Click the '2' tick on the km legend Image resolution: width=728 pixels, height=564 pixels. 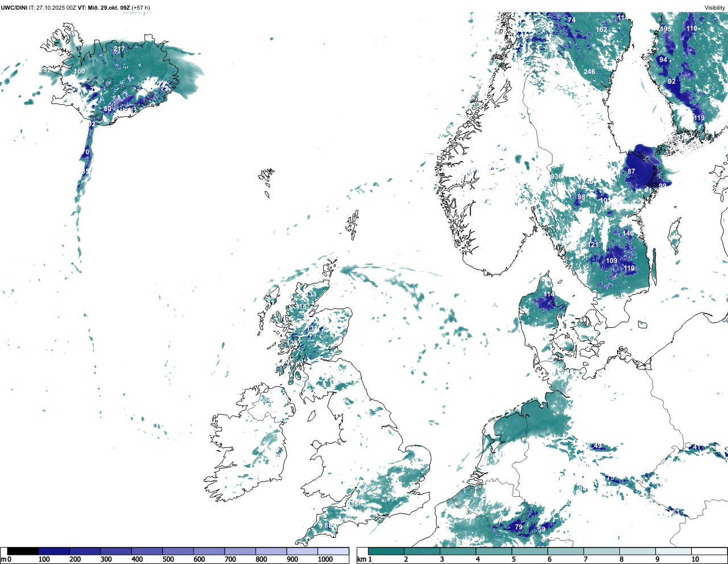tap(406, 559)
